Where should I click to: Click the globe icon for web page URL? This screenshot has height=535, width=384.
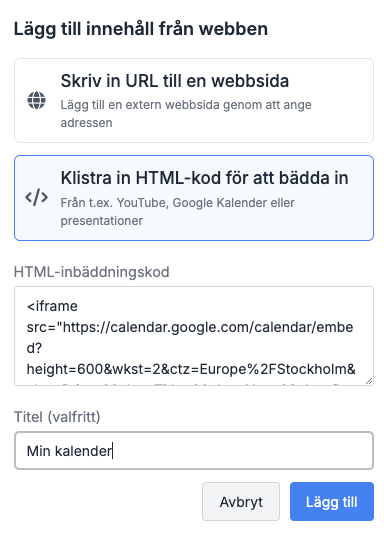point(37,100)
